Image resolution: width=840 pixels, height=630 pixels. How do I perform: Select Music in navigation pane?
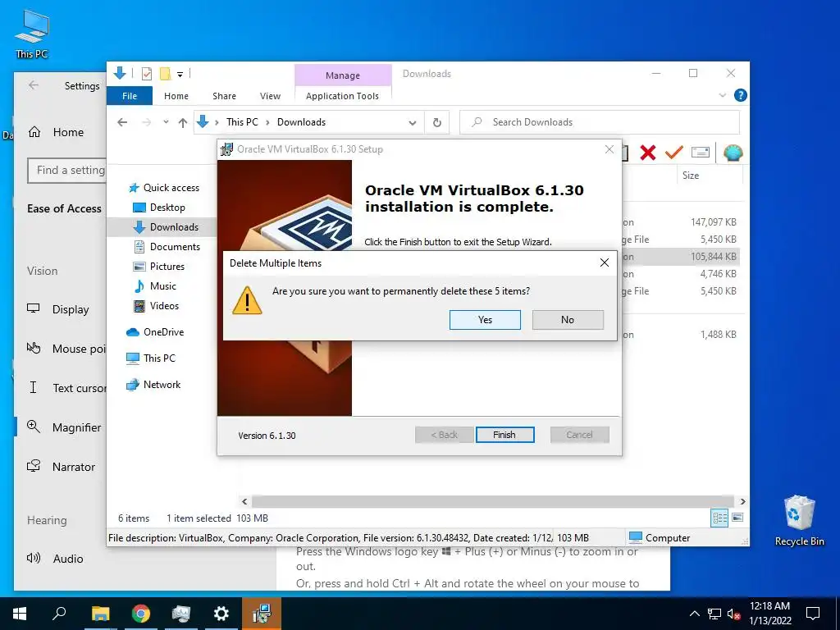155,286
